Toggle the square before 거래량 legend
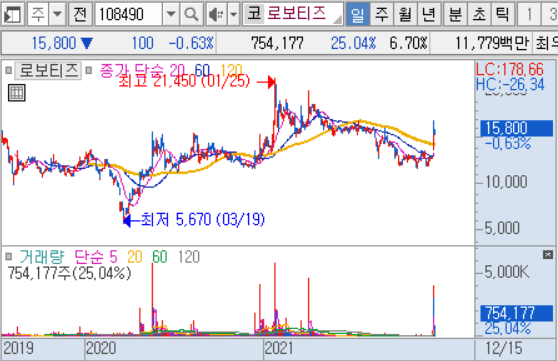This screenshot has height=361, width=558. click(x=9, y=256)
